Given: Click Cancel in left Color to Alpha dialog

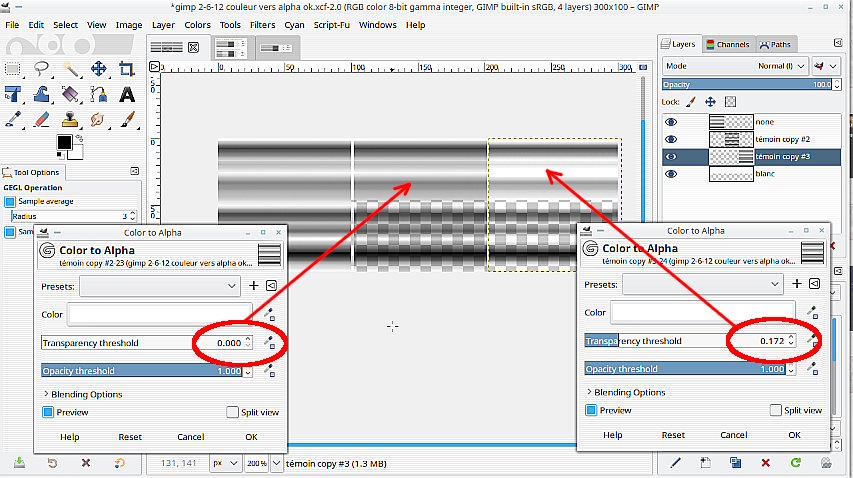Looking at the screenshot, I should tap(191, 437).
